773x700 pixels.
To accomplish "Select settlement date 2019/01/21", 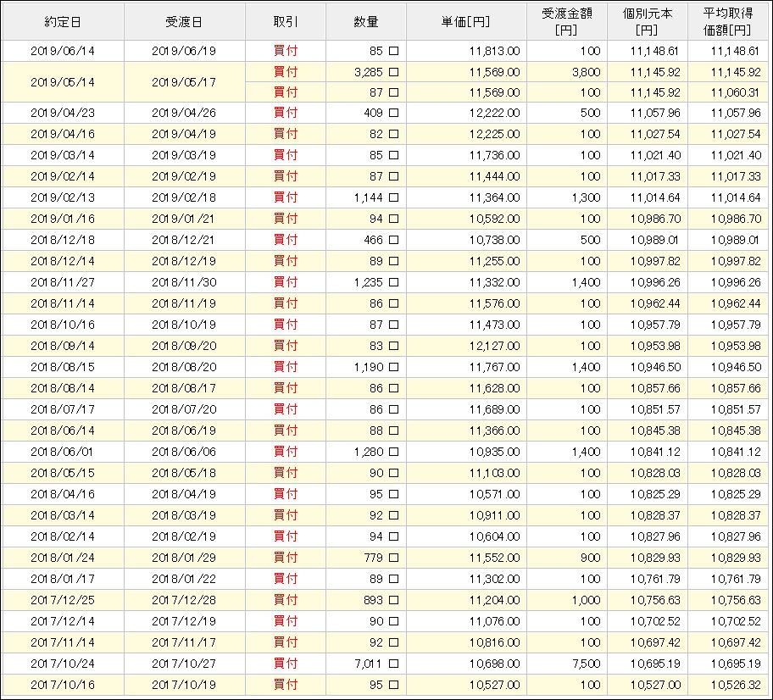I will click(x=184, y=219).
